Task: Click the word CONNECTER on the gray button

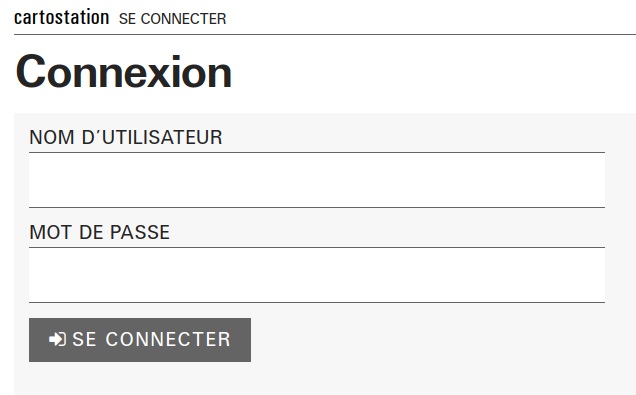Action: 168,339
